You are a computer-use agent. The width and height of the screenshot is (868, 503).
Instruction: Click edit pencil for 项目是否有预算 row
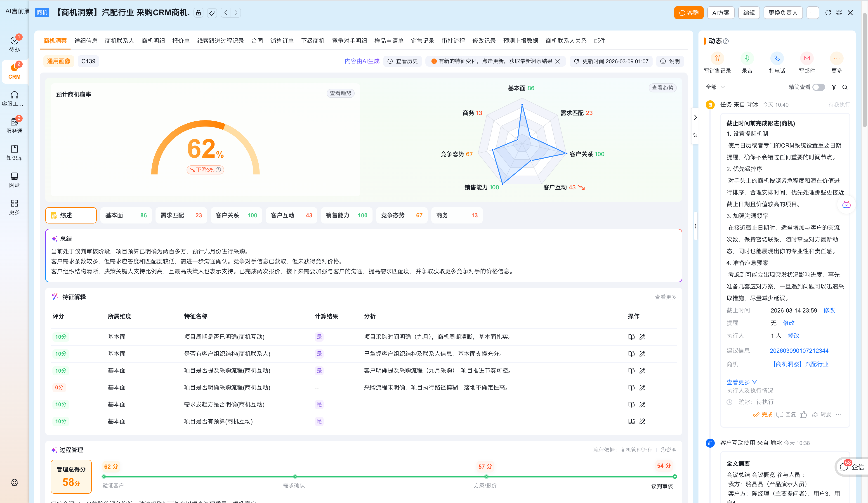coord(642,421)
